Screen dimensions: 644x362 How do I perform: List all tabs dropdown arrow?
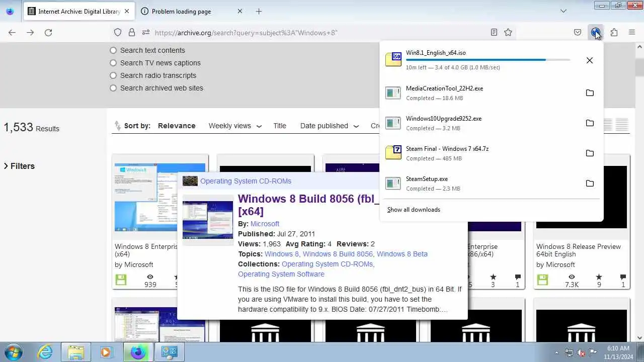click(x=563, y=11)
